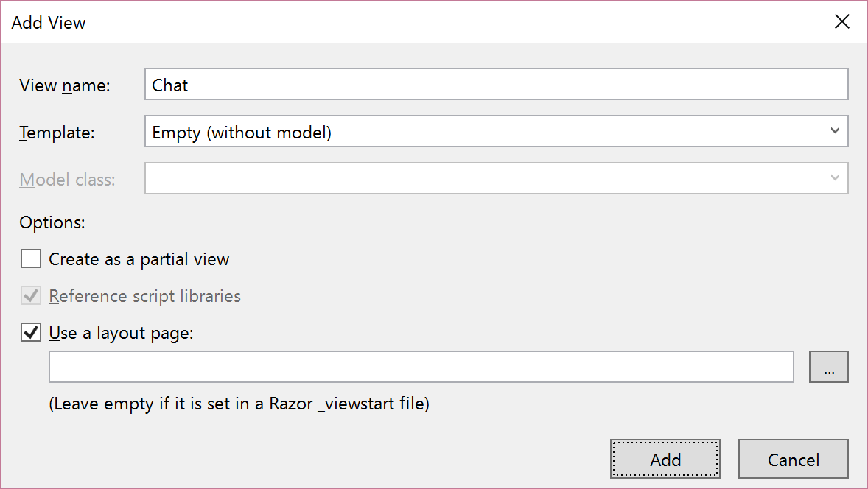Open the Template dropdown
This screenshot has height=489, width=868.
[x=496, y=131]
